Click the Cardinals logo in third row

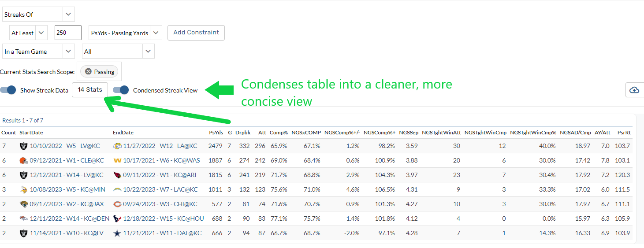(117, 175)
